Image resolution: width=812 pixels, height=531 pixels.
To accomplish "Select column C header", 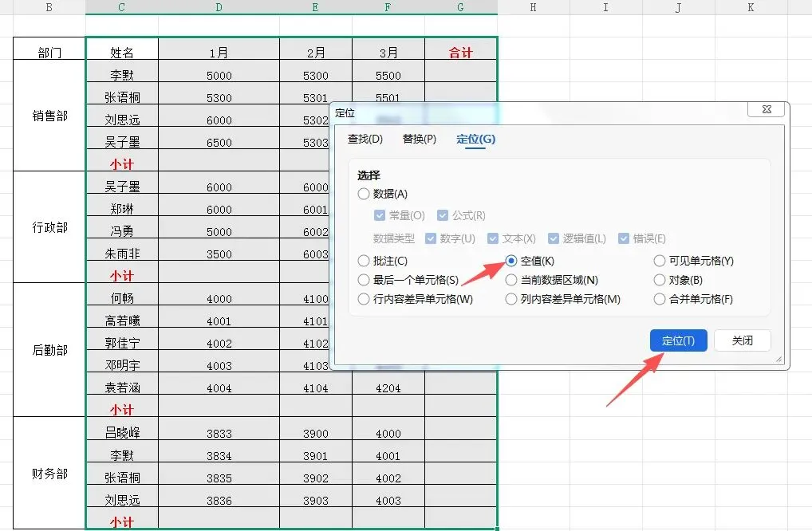I will [122, 7].
